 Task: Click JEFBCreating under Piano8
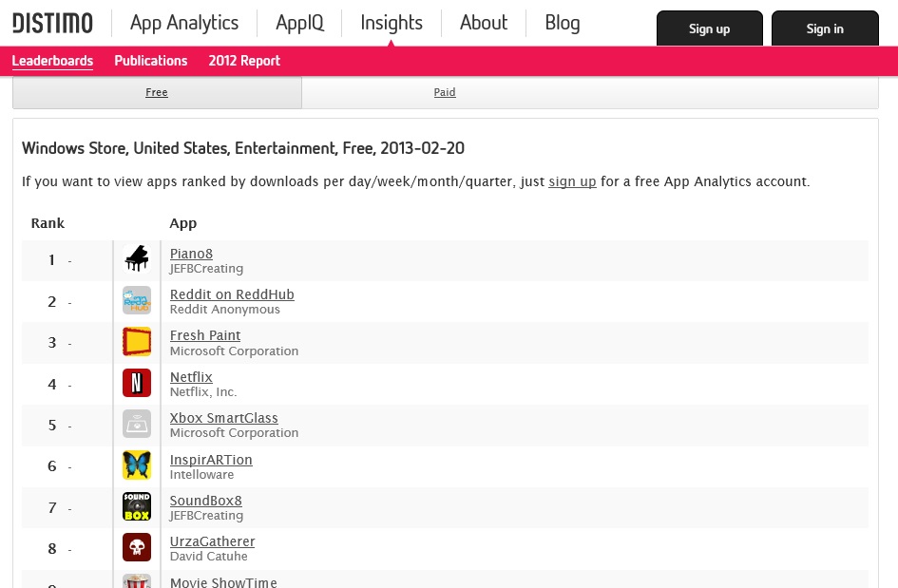[207, 269]
